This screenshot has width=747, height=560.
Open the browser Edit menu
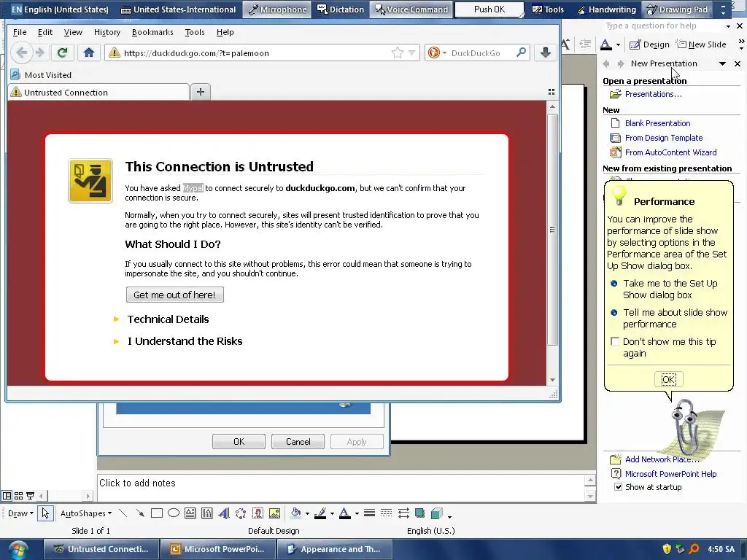44,32
